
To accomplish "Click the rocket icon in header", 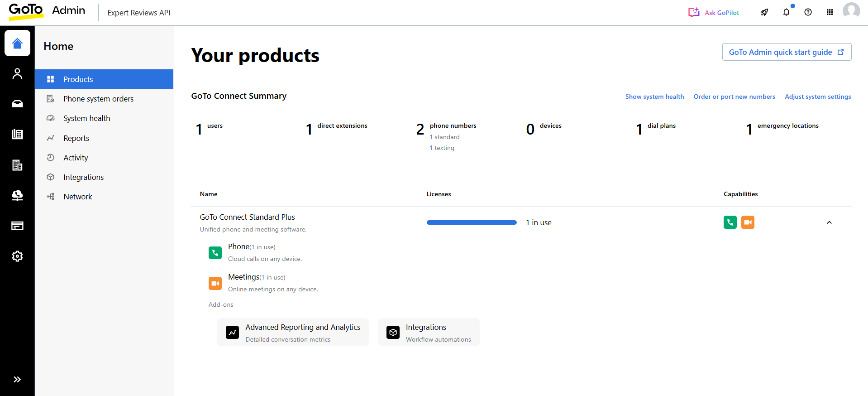I will click(764, 12).
